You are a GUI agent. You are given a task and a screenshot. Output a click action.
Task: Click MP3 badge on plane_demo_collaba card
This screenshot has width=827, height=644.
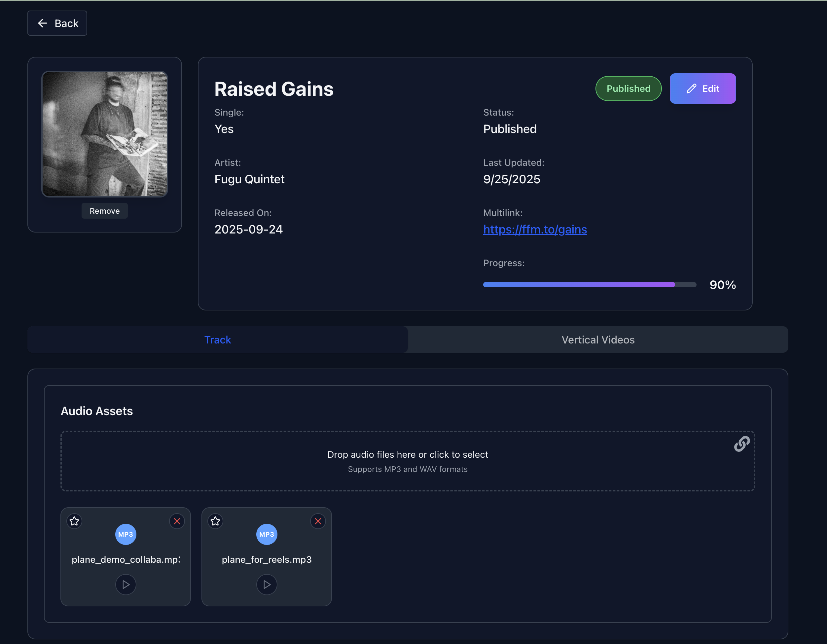tap(126, 534)
